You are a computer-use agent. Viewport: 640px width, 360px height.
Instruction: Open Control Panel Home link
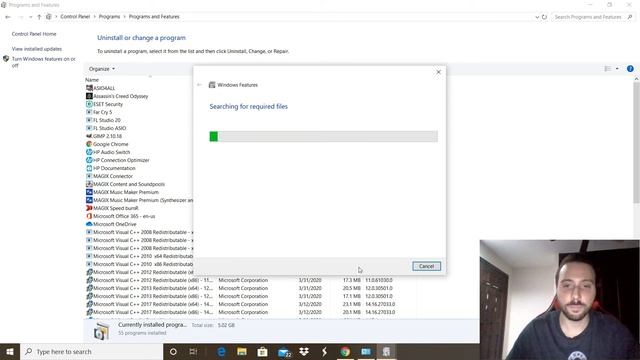click(34, 34)
